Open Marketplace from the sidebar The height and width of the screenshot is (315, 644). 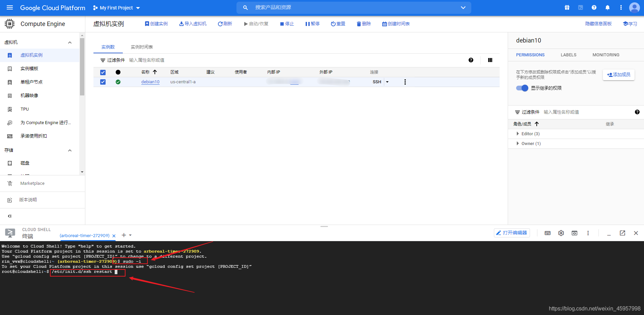[32, 183]
